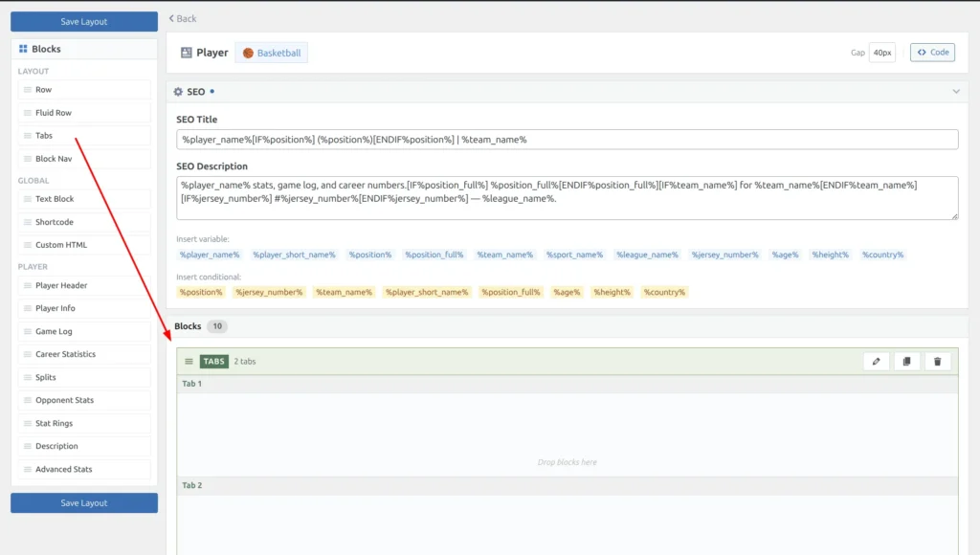Select the Tab 2 header
The image size is (980, 555).
pos(567,485)
